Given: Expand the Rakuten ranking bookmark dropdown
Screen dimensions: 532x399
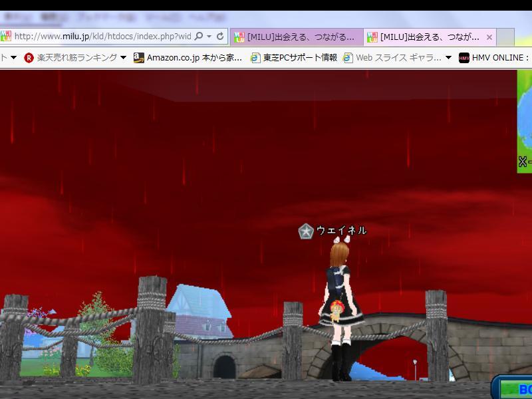Looking at the screenshot, I should click(123, 58).
